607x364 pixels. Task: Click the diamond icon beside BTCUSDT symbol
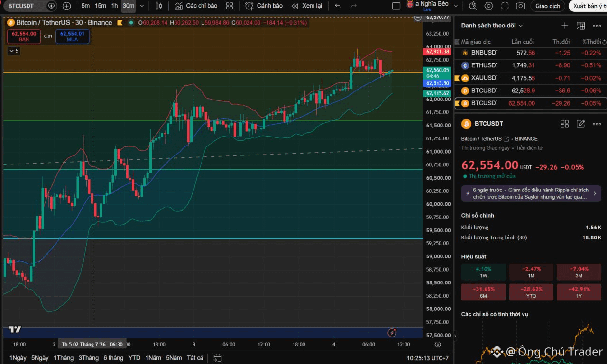[x=52, y=6]
